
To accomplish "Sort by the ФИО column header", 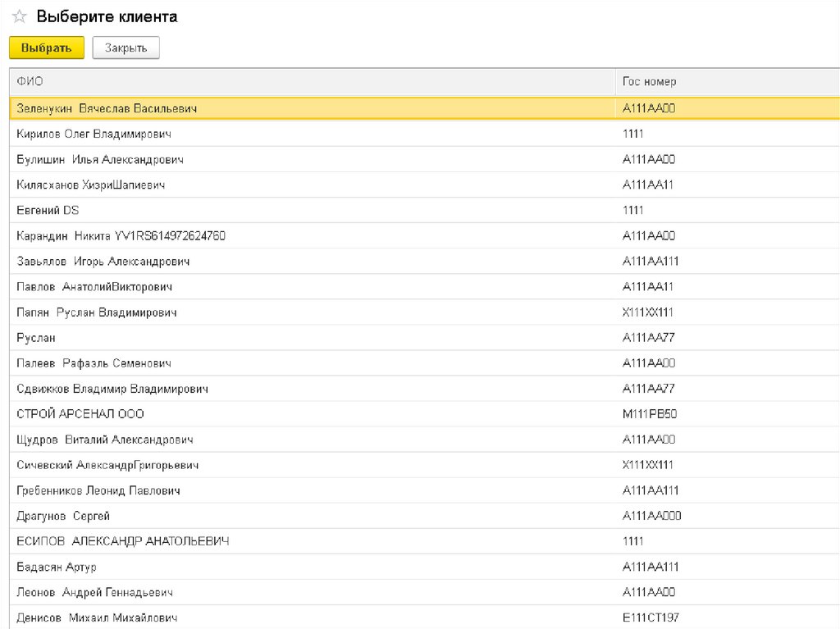I will pos(312,82).
